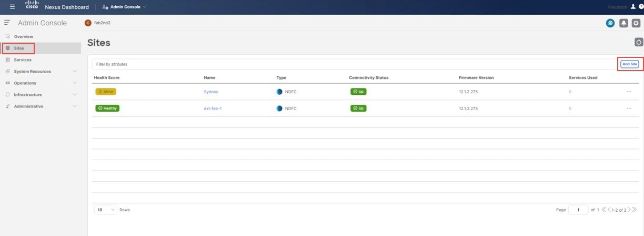
Task: Open actions menu for Sydney row
Action: point(629,92)
